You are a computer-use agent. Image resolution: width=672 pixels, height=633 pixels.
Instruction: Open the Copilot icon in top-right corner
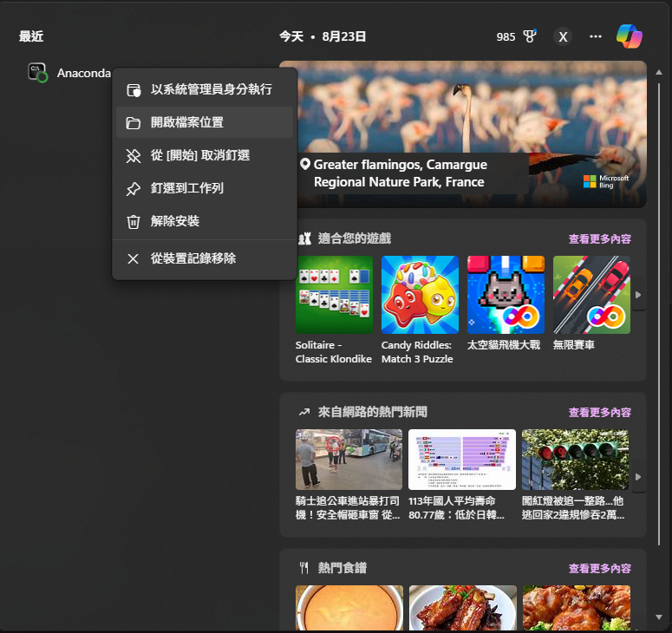coord(630,36)
